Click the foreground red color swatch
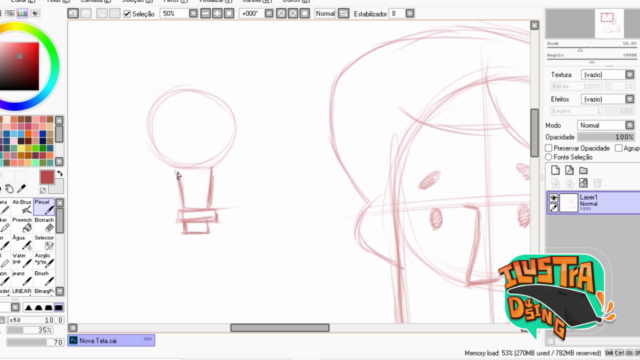The height and width of the screenshot is (360, 640). (47, 177)
